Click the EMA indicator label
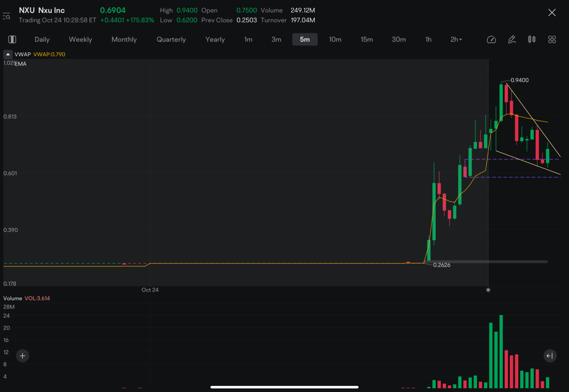Viewport: 569px width, 392px height. [x=21, y=64]
